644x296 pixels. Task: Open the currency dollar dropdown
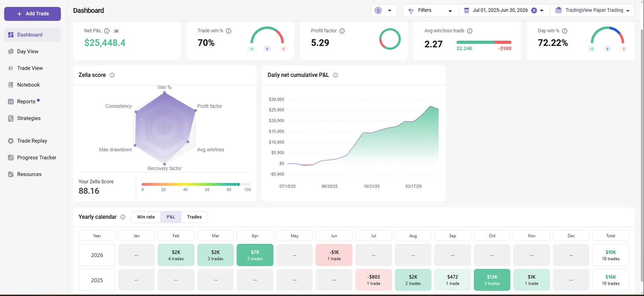coord(384,10)
